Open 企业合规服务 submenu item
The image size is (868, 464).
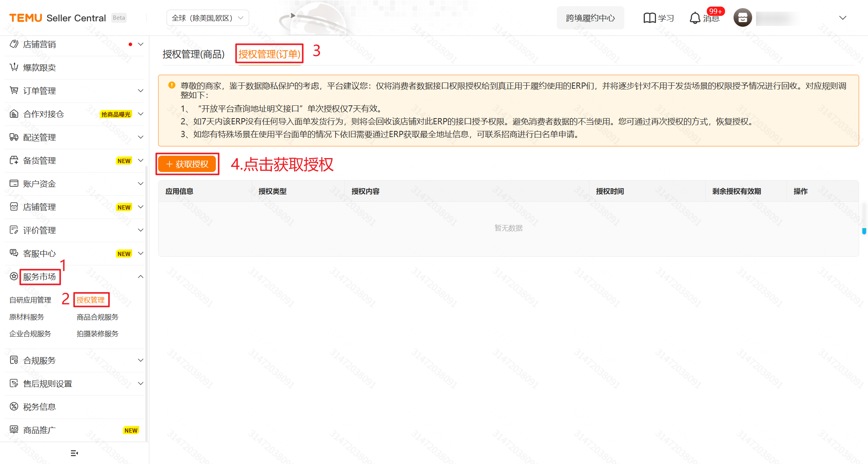(x=30, y=333)
